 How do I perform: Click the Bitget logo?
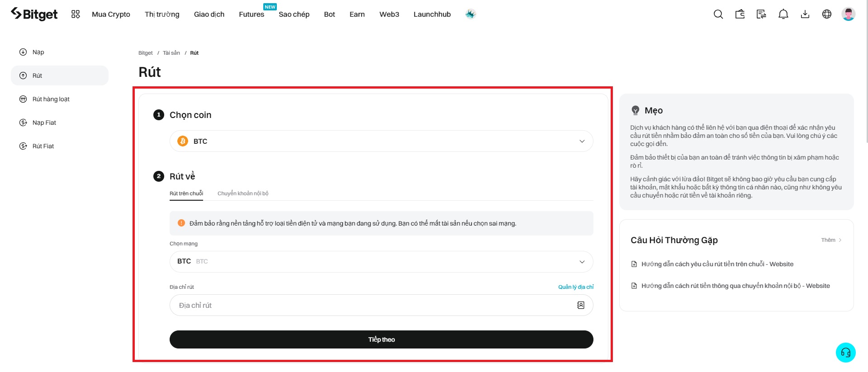click(34, 14)
